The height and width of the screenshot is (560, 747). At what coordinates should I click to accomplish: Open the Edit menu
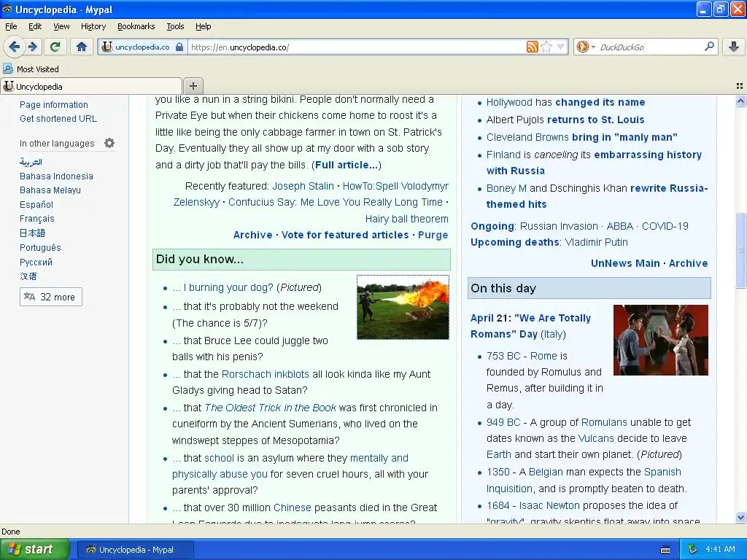pyautogui.click(x=35, y=26)
